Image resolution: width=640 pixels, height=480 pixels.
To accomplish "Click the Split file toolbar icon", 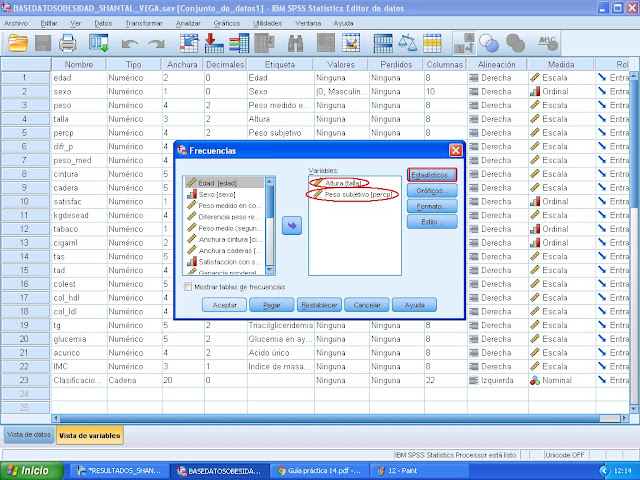I will (383, 43).
